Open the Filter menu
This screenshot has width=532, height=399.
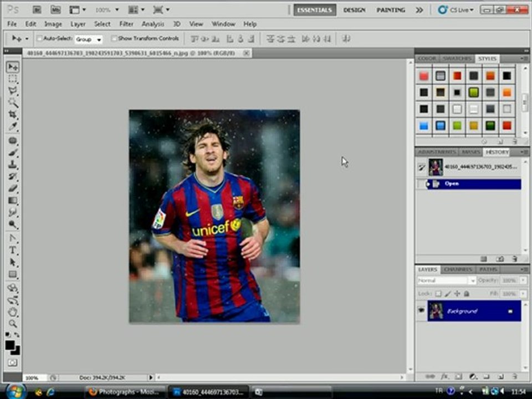pos(126,24)
